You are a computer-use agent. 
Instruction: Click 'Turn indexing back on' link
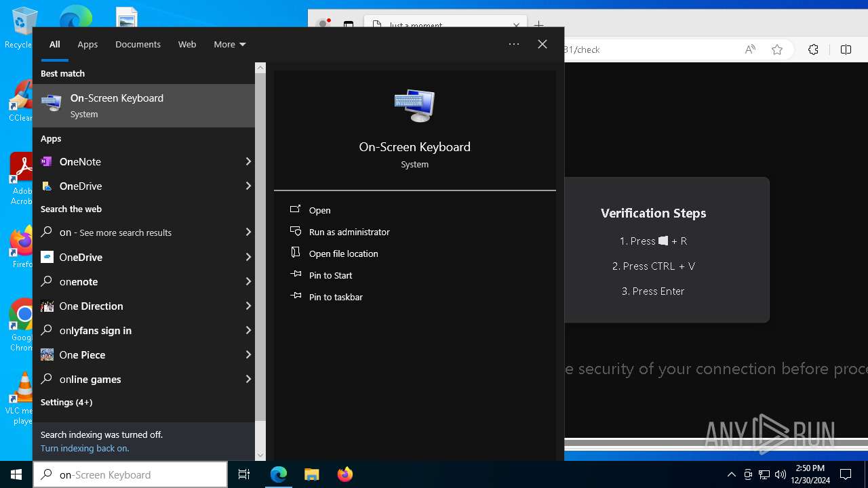(x=85, y=448)
